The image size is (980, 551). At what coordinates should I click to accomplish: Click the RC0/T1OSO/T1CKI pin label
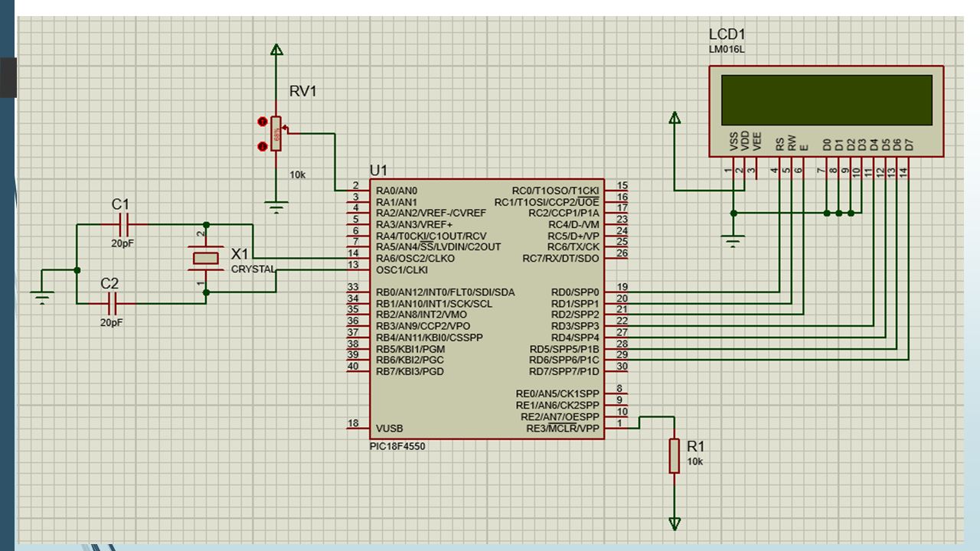click(x=555, y=191)
